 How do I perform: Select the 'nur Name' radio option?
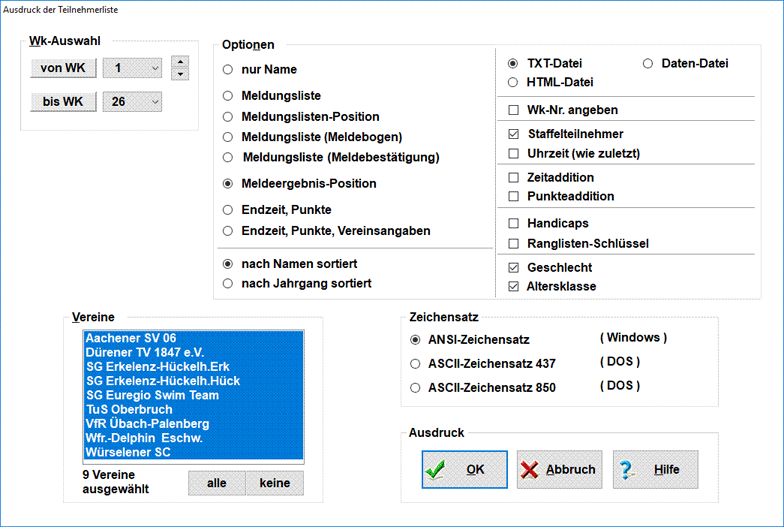(x=228, y=70)
